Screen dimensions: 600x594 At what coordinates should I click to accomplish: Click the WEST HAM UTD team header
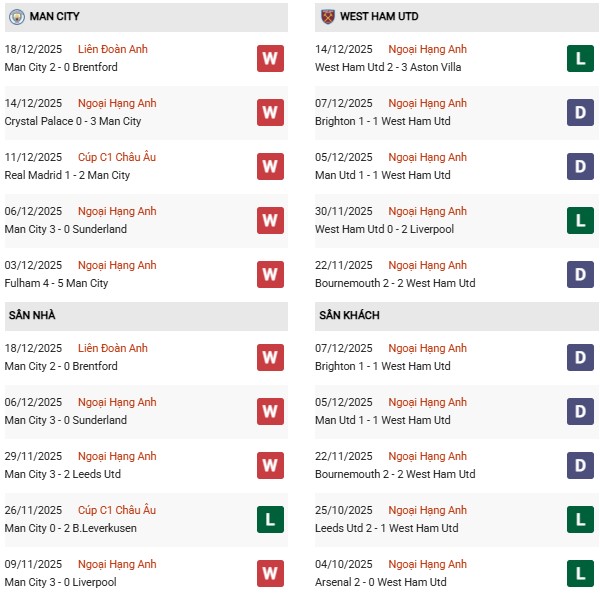click(379, 17)
